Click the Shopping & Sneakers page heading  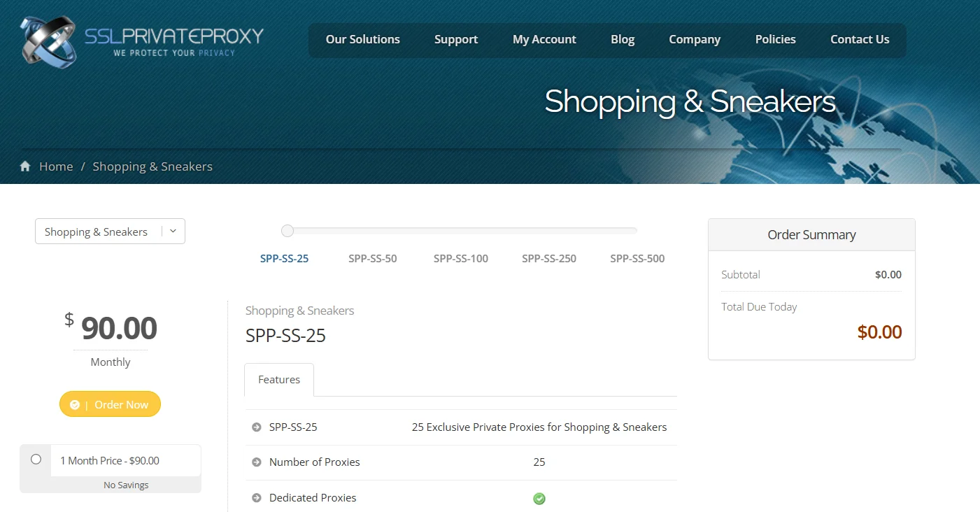coord(690,101)
